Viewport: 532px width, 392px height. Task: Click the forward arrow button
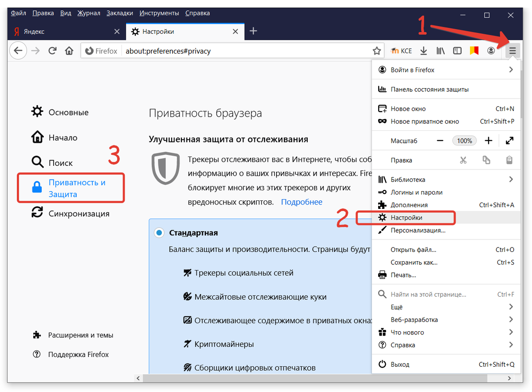35,51
